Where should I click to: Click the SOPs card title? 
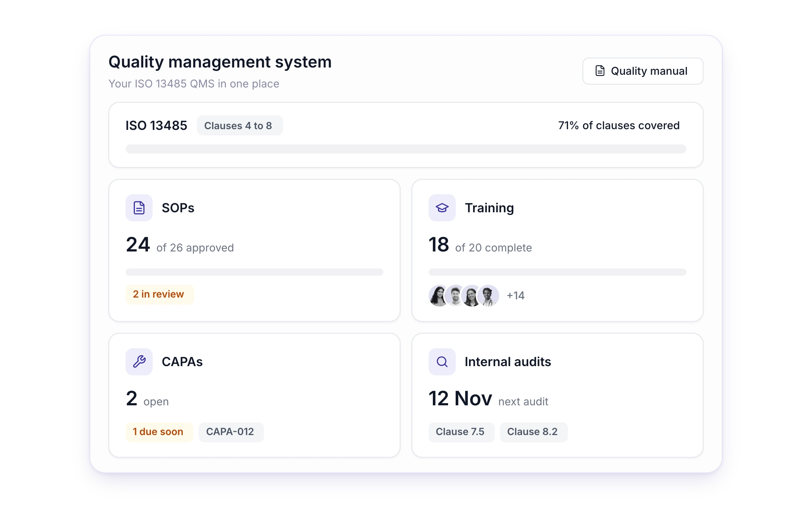pyautogui.click(x=178, y=208)
